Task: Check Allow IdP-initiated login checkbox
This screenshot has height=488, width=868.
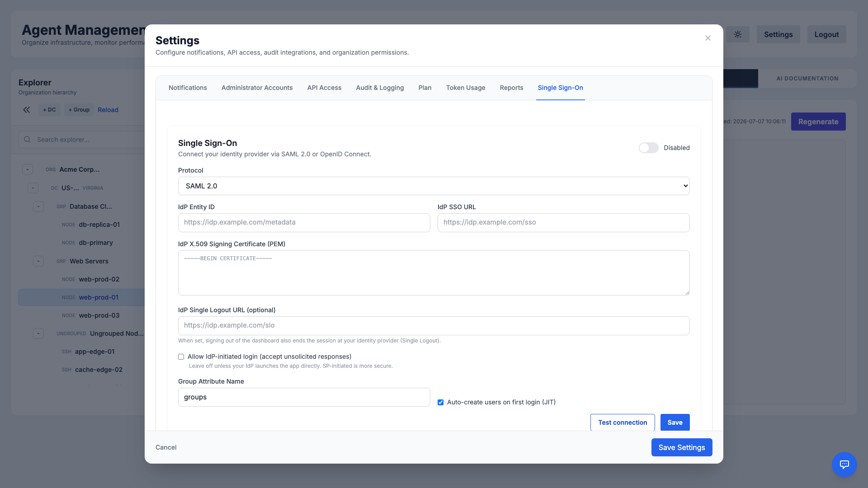Action: point(181,357)
